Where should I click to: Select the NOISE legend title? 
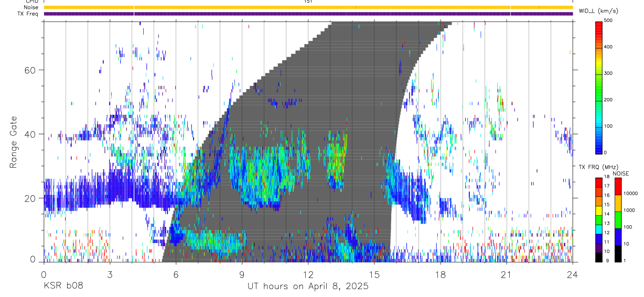tap(621, 174)
